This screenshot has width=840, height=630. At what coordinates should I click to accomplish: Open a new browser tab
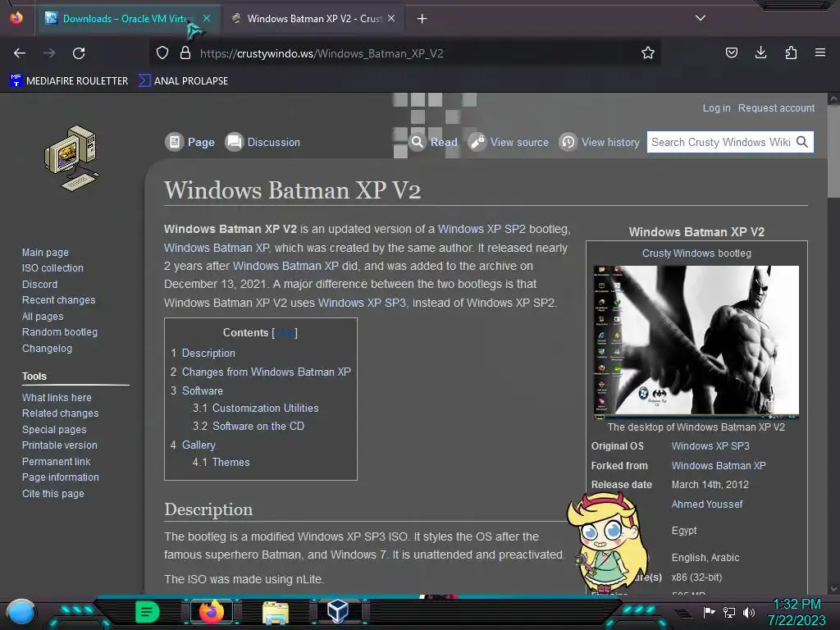pos(422,19)
